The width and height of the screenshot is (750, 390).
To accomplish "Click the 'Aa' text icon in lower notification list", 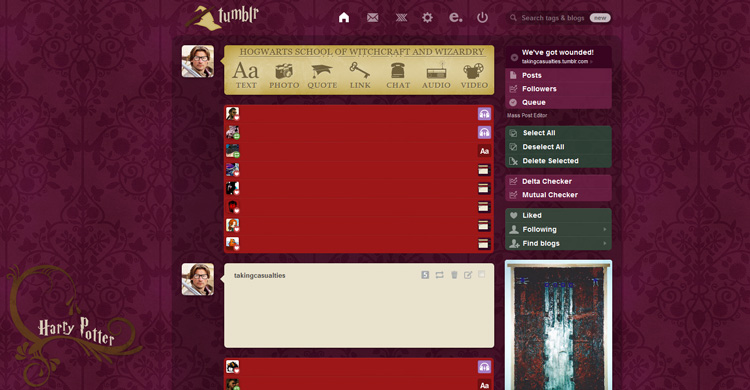I will pos(484,385).
